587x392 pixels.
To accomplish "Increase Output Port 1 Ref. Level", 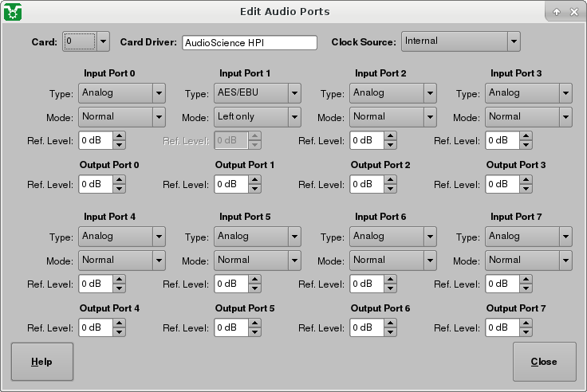I will tap(254, 180).
